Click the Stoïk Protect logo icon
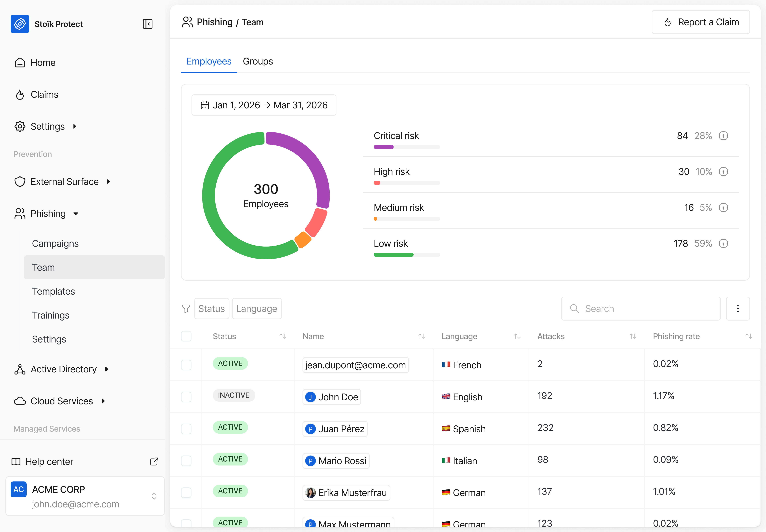The image size is (766, 532). point(20,24)
